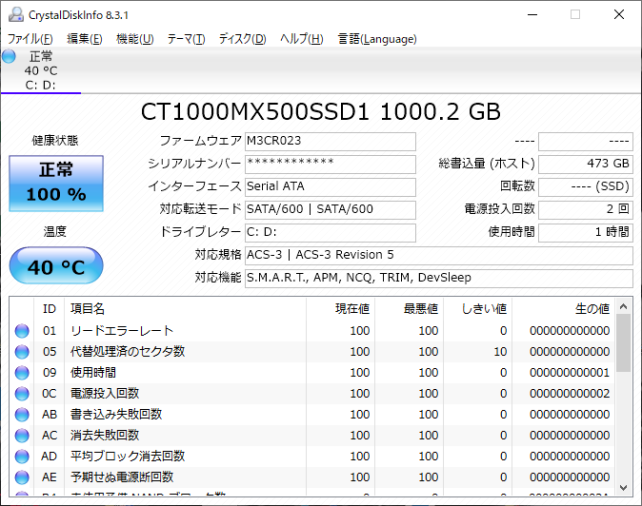This screenshot has height=506, width=642.
Task: Click the raw value 000000000001
Action: pyautogui.click(x=570, y=373)
